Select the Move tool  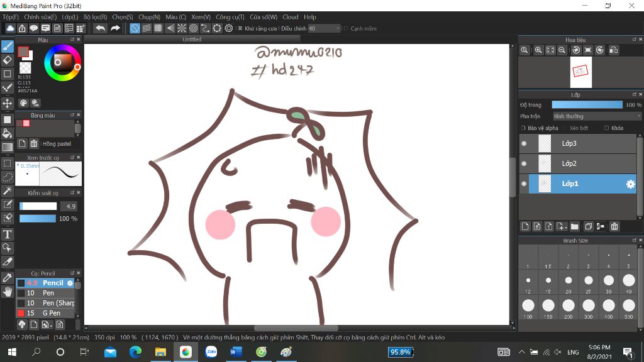pos(8,103)
